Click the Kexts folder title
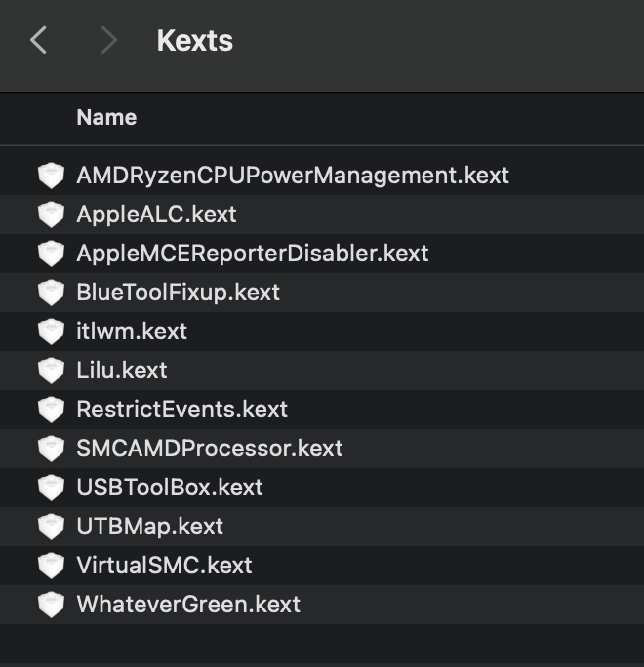 click(x=194, y=41)
